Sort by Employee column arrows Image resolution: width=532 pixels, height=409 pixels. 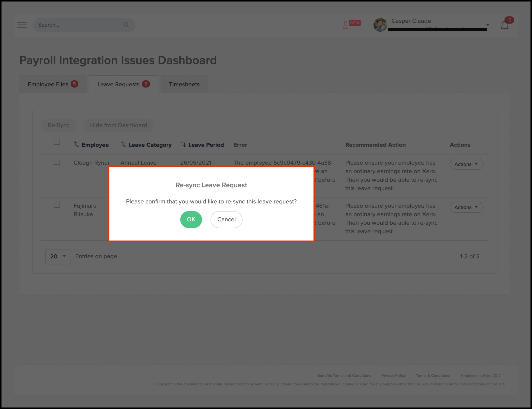[x=77, y=144]
